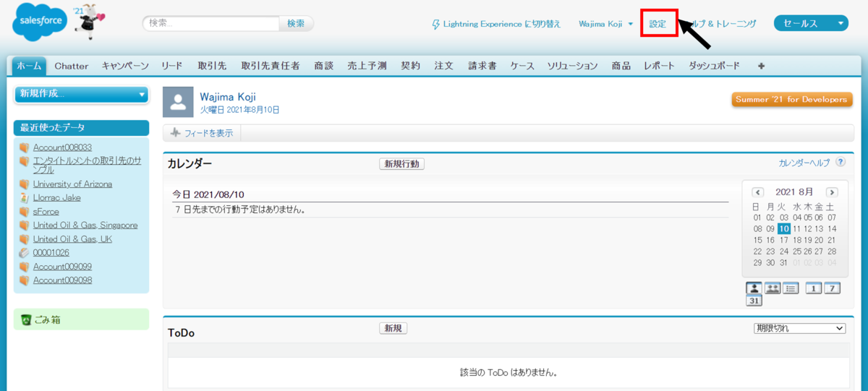868x391 pixels.
Task: Open the キャンペーン tab
Action: [x=125, y=66]
